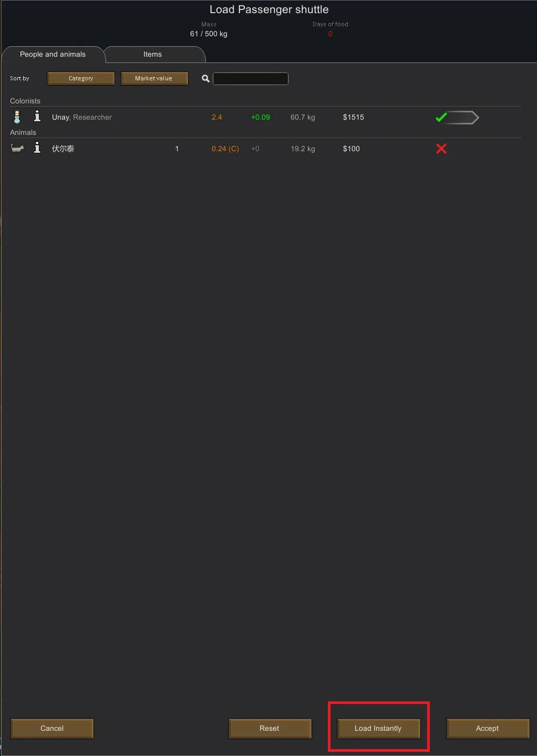This screenshot has height=756, width=537.
Task: Click the green checkmark on Unay's row
Action: point(441,118)
